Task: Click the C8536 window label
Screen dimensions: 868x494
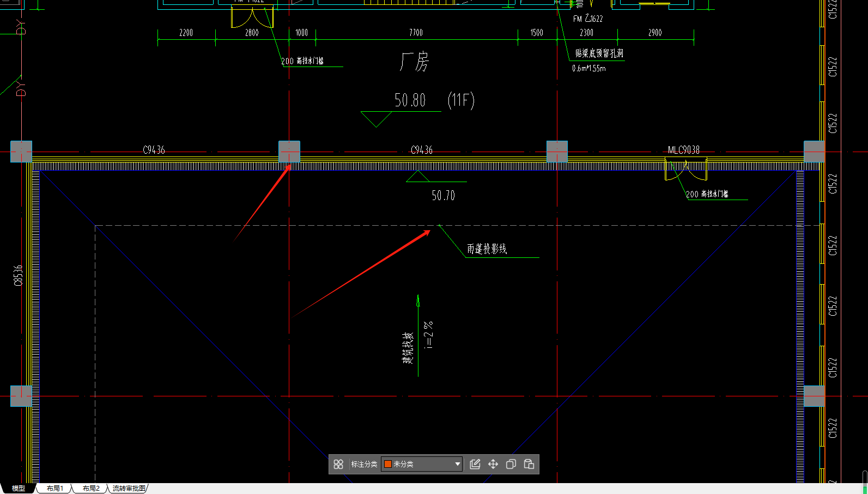Action: pyautogui.click(x=19, y=275)
